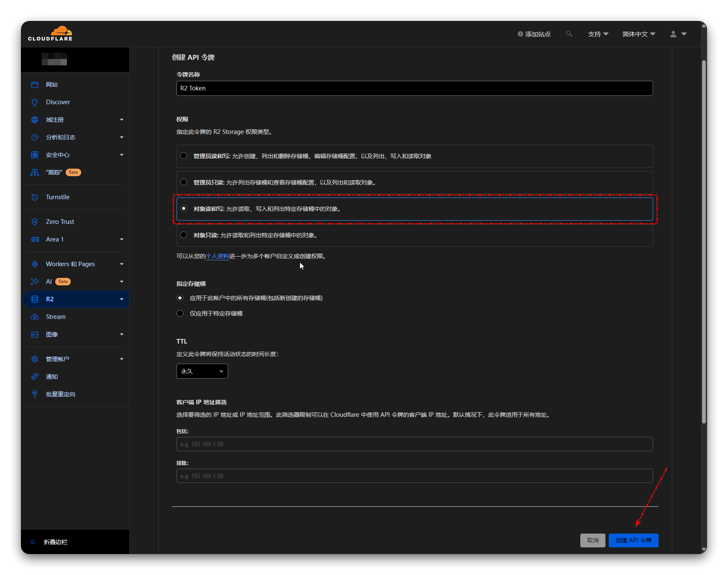Viewport: 728px width, 575px height.
Task: Click the Workers 和 Pages icon
Action: tap(35, 264)
